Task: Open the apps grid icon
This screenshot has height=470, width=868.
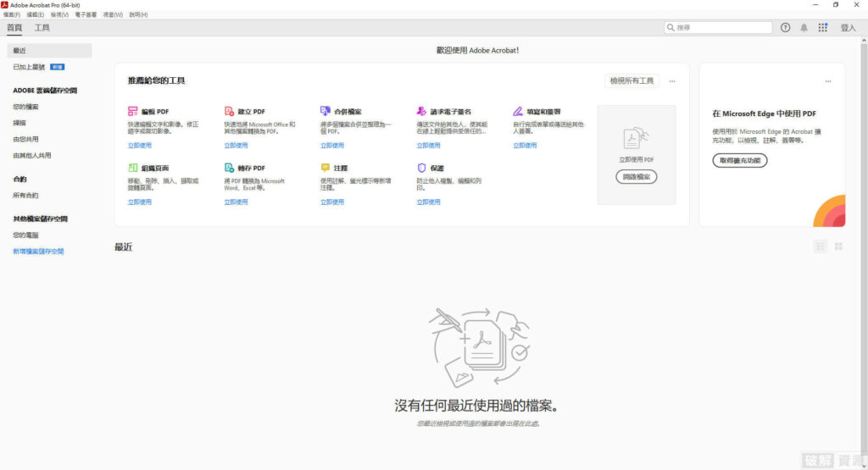Action: (822, 28)
